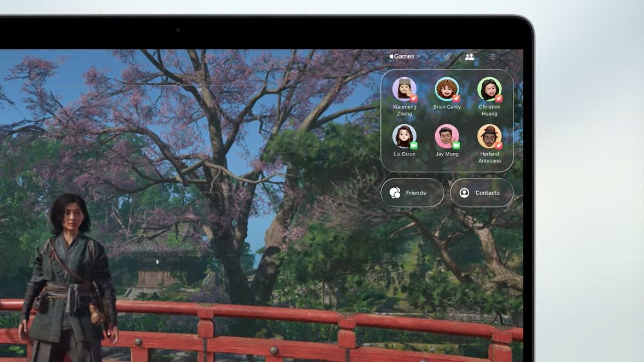644x362 pixels.
Task: Open the Friends button
Action: 412,193
